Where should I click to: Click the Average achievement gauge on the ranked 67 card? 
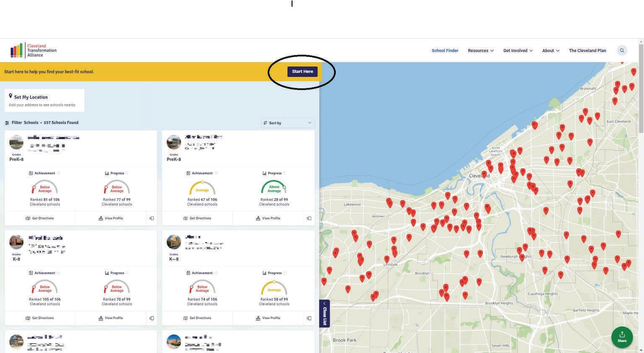click(202, 188)
